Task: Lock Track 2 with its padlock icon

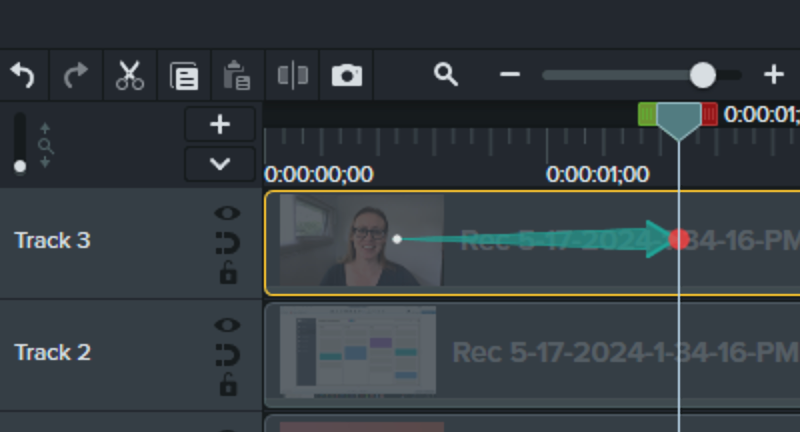Action: 228,384
